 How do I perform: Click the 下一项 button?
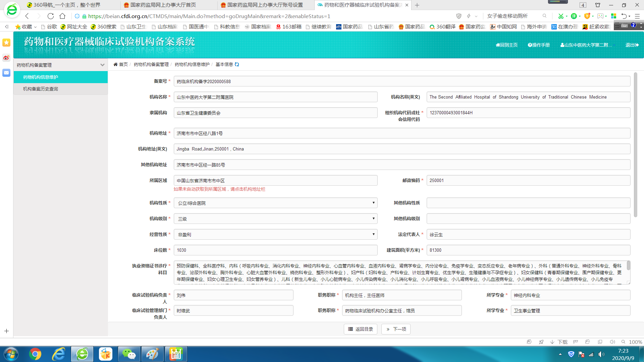click(396, 329)
